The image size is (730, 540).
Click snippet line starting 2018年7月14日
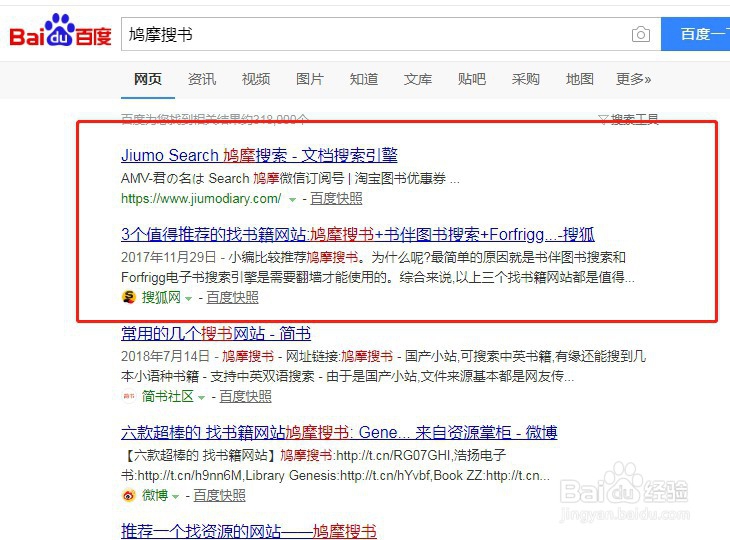click(383, 356)
